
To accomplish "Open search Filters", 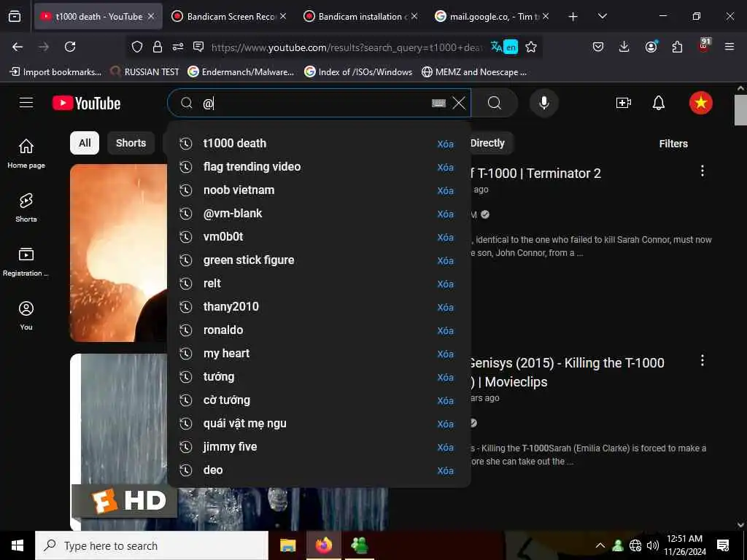I will [x=673, y=144].
